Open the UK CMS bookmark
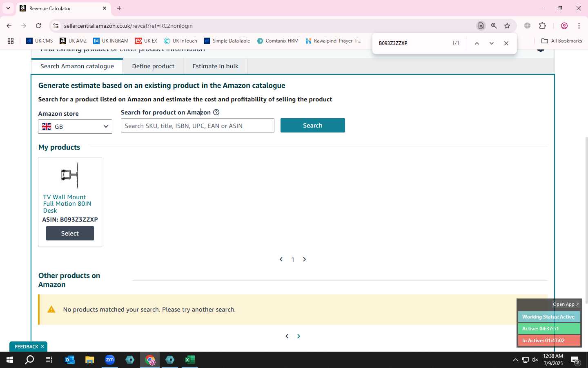Viewport: 588px width, 368px height. 40,41
